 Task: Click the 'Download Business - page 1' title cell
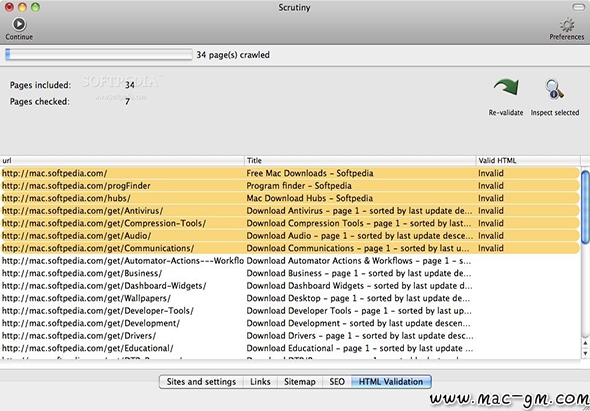(x=359, y=273)
